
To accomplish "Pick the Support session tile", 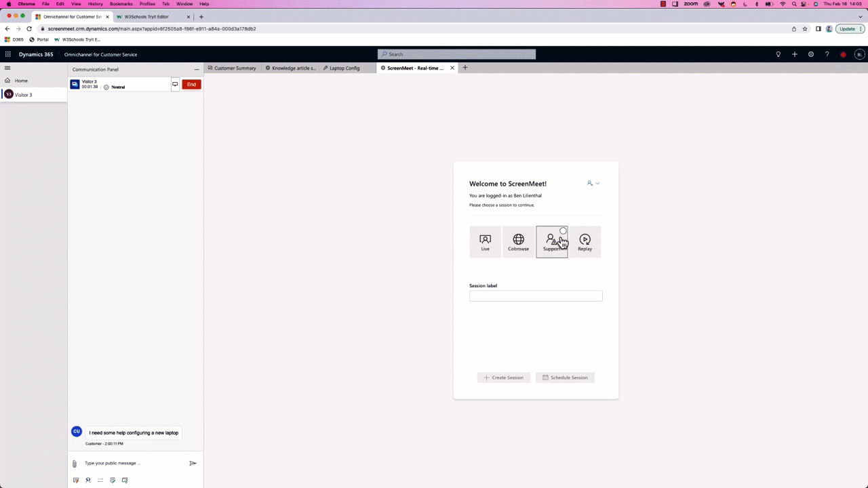I will click(552, 242).
